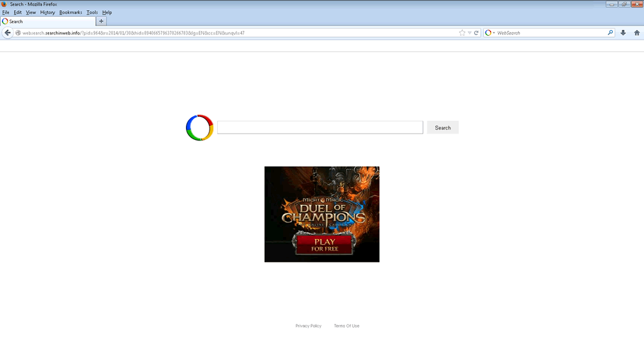The width and height of the screenshot is (644, 352).
Task: Reload the page with the refresh icon
Action: pyautogui.click(x=476, y=33)
